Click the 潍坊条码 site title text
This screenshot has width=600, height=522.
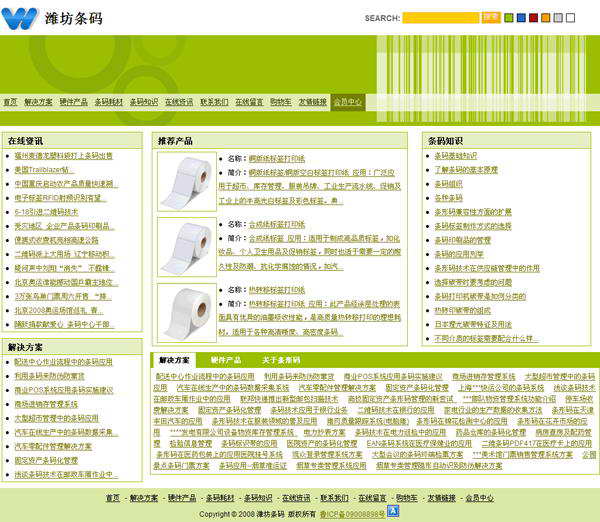74,18
